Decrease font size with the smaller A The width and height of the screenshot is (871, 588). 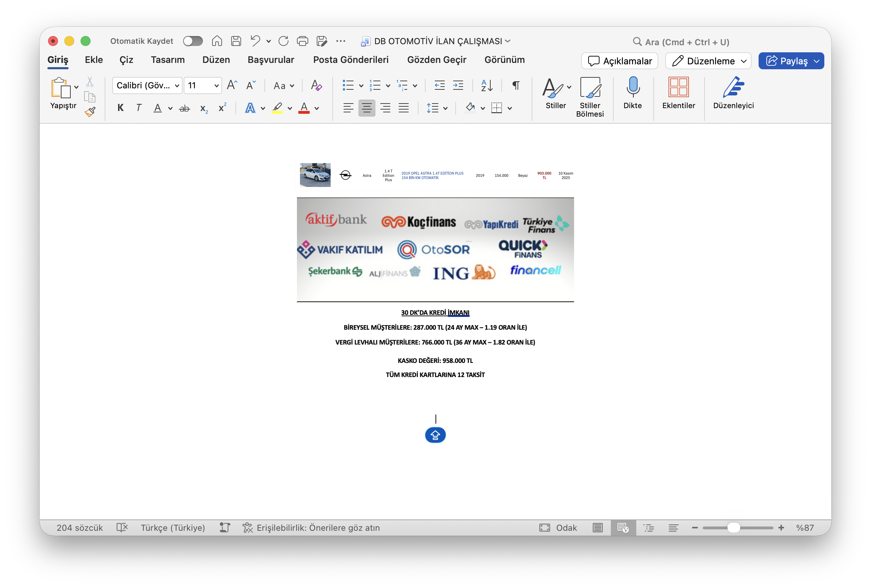[x=251, y=85]
